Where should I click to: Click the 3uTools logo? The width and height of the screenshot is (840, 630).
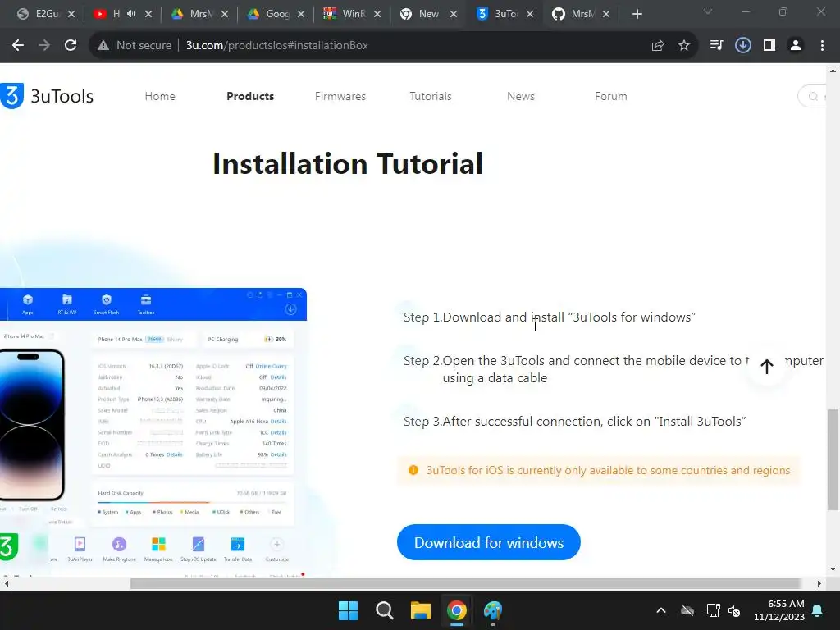point(47,96)
